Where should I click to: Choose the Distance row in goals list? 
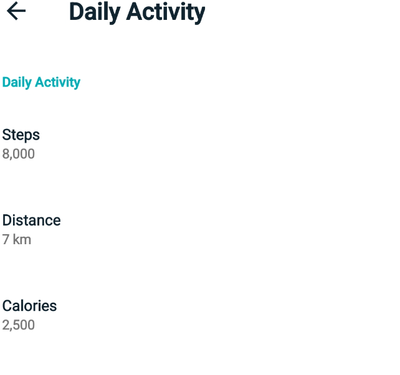(x=200, y=230)
